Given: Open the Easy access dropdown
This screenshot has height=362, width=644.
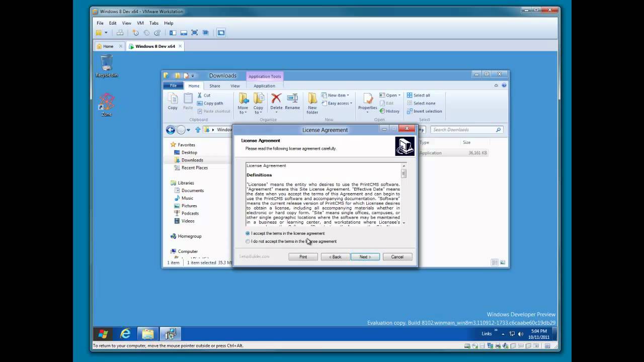Looking at the screenshot, I should pos(337,103).
